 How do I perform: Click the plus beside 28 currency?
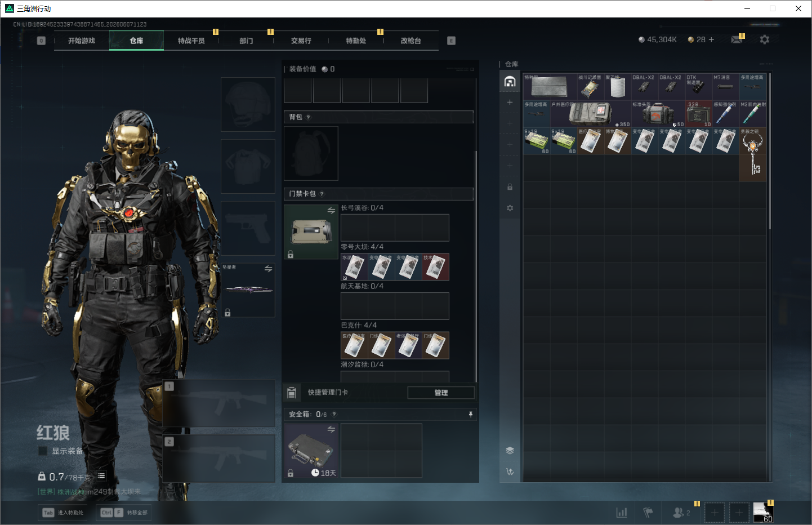click(711, 39)
